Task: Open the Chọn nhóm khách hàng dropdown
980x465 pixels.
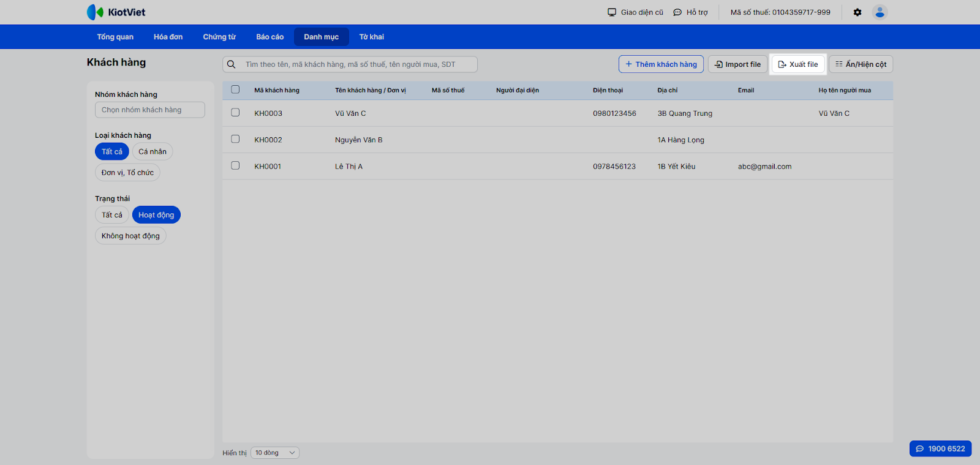Action: point(150,110)
